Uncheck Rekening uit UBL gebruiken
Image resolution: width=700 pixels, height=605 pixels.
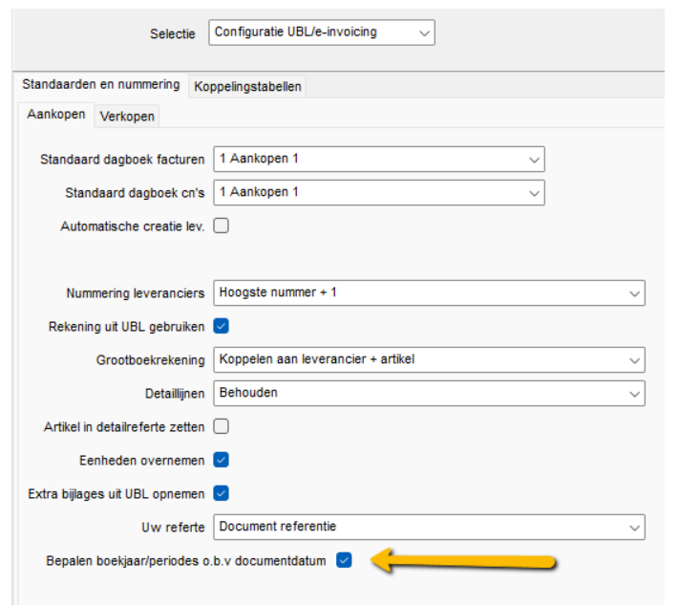coord(222,326)
